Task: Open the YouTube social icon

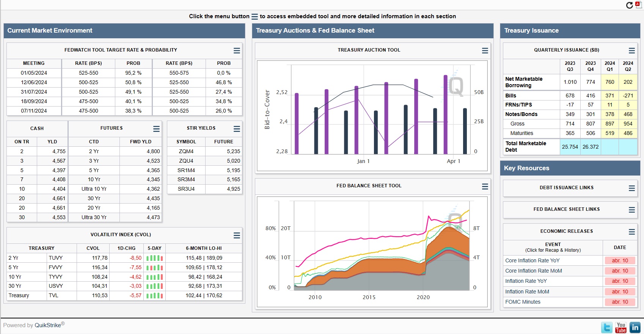Action: click(x=621, y=327)
